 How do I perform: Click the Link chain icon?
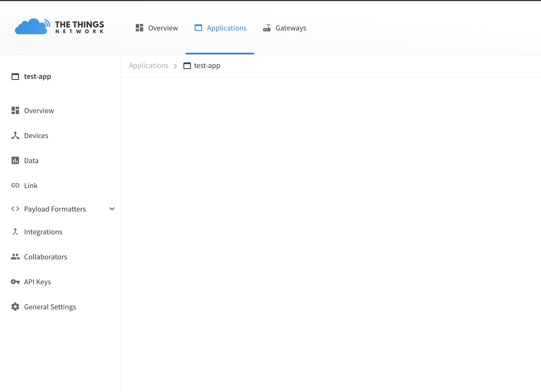pyautogui.click(x=15, y=185)
